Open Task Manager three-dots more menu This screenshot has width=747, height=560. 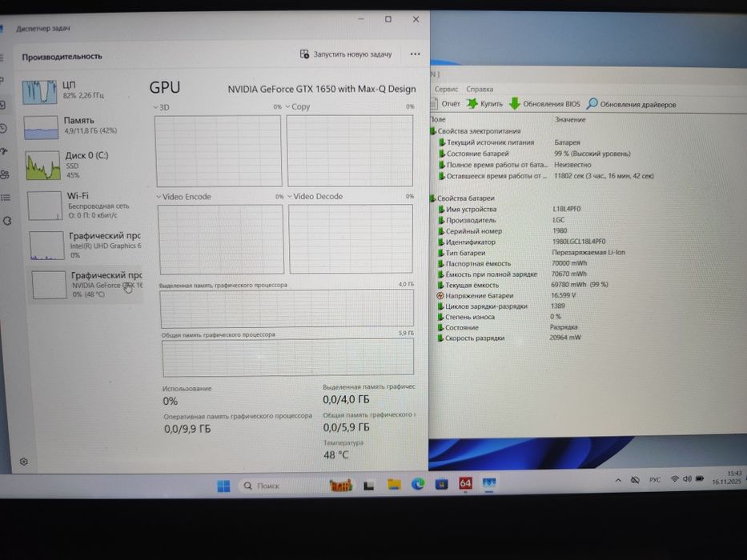(x=415, y=54)
